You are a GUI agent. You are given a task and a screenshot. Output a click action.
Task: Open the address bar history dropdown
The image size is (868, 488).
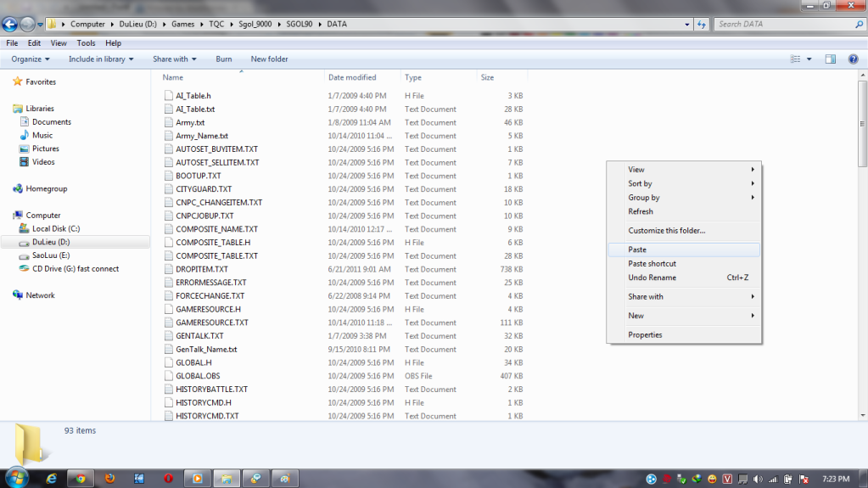coord(687,25)
